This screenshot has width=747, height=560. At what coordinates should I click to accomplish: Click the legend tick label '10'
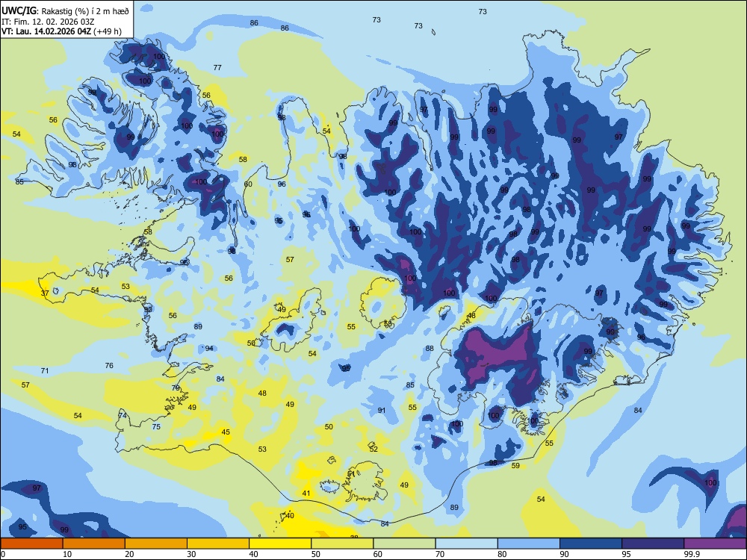point(67,554)
